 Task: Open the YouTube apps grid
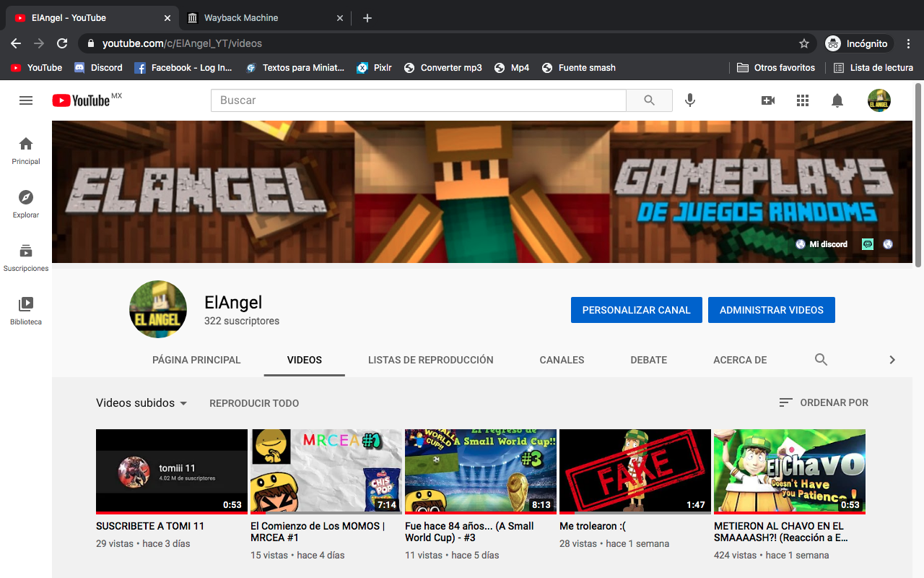pos(803,100)
